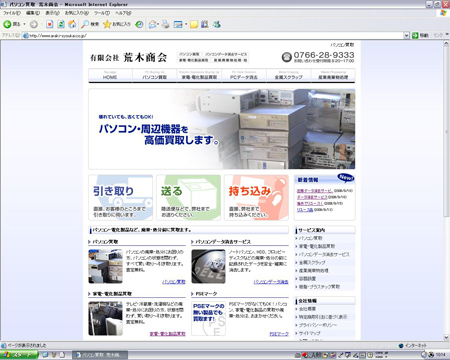Open the Mail icon dropdown arrow
The height and width of the screenshot is (360, 450).
click(x=158, y=24)
